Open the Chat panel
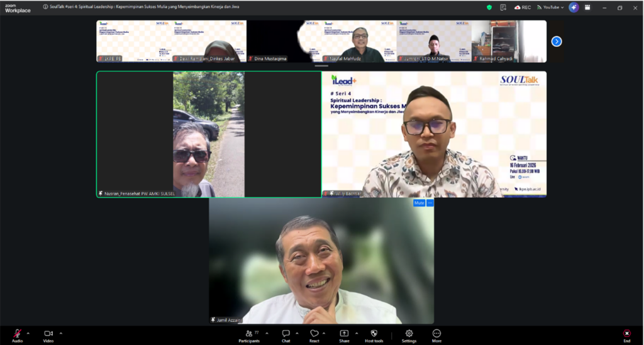The height and width of the screenshot is (345, 644). pyautogui.click(x=286, y=336)
